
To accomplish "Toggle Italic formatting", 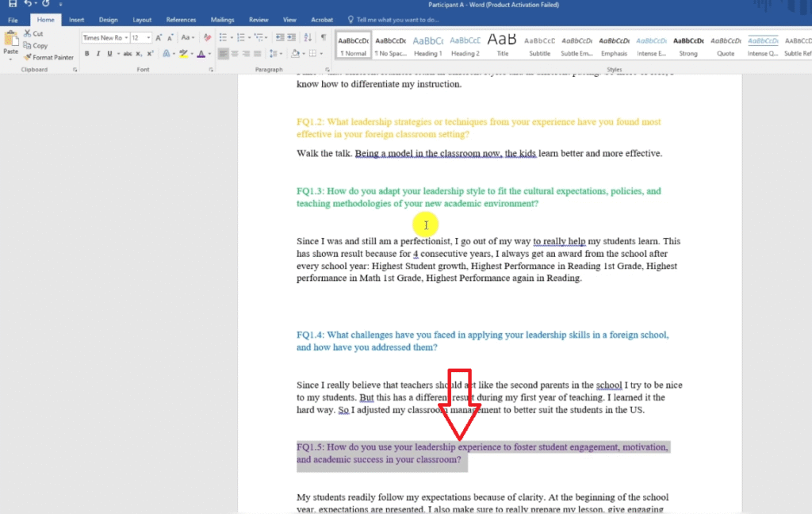I will coord(99,54).
